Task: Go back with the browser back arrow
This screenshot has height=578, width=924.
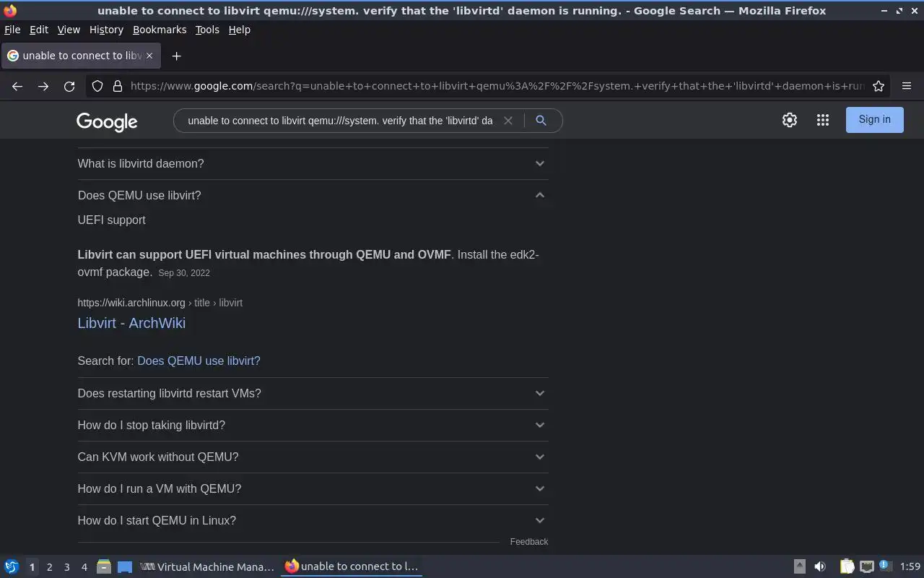Action: pyautogui.click(x=17, y=86)
